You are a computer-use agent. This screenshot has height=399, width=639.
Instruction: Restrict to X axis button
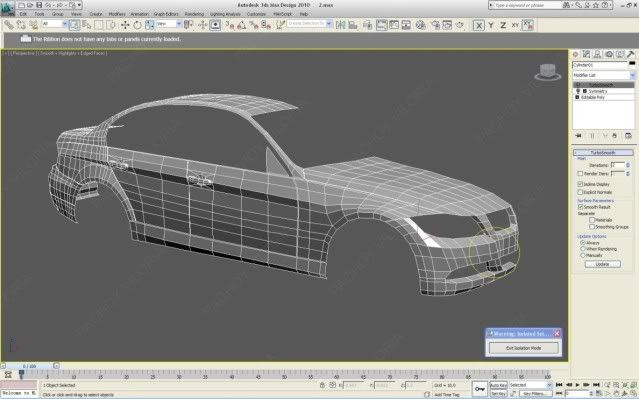tap(479, 25)
